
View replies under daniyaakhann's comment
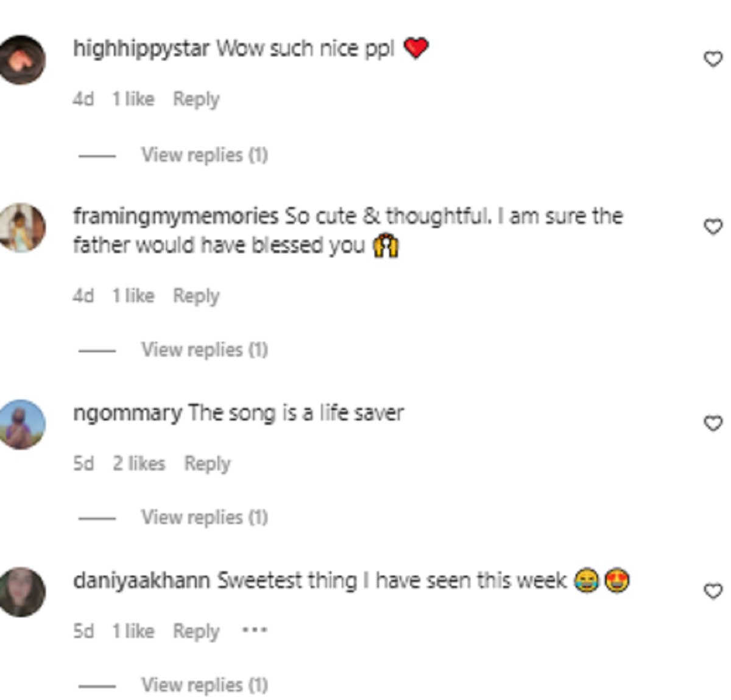[204, 685]
